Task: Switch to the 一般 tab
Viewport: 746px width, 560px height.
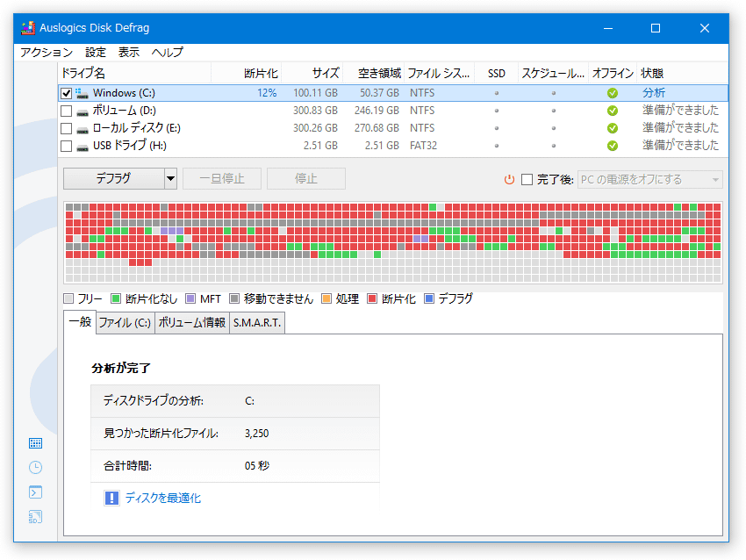Action: 80,322
